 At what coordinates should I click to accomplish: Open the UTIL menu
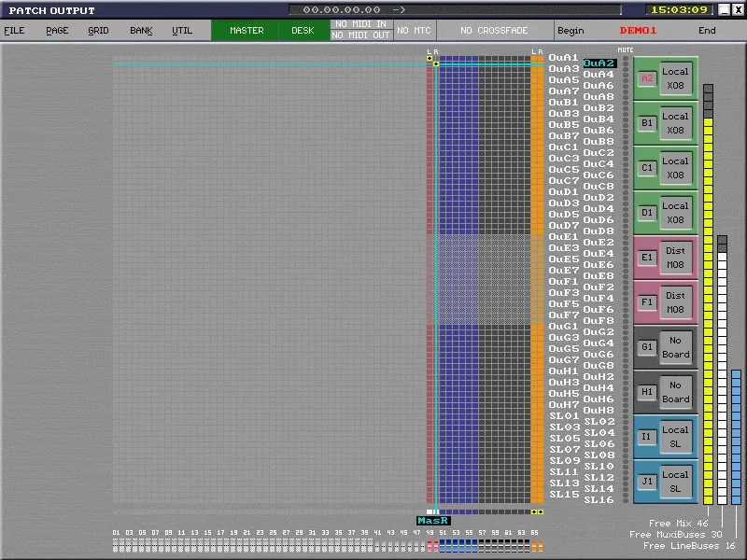point(182,31)
